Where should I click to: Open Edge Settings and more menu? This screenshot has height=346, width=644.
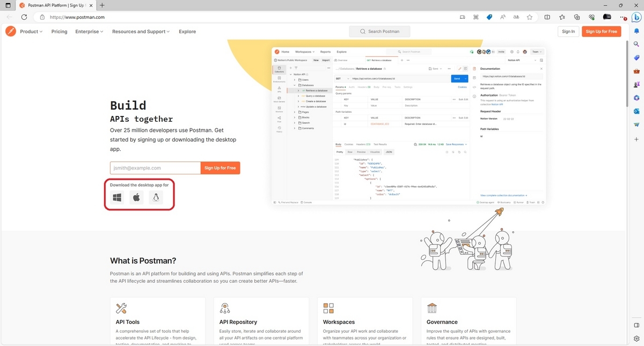tap(623, 17)
